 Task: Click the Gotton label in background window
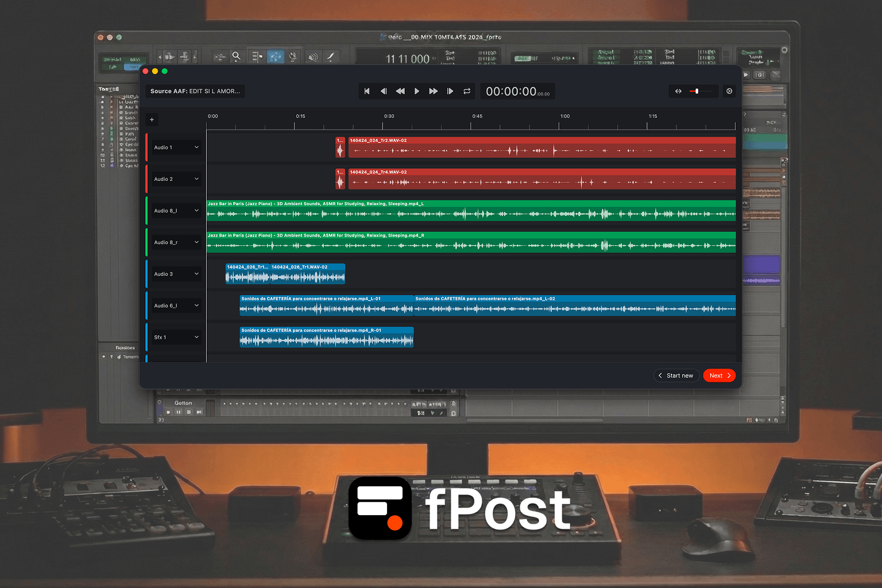[x=183, y=403]
